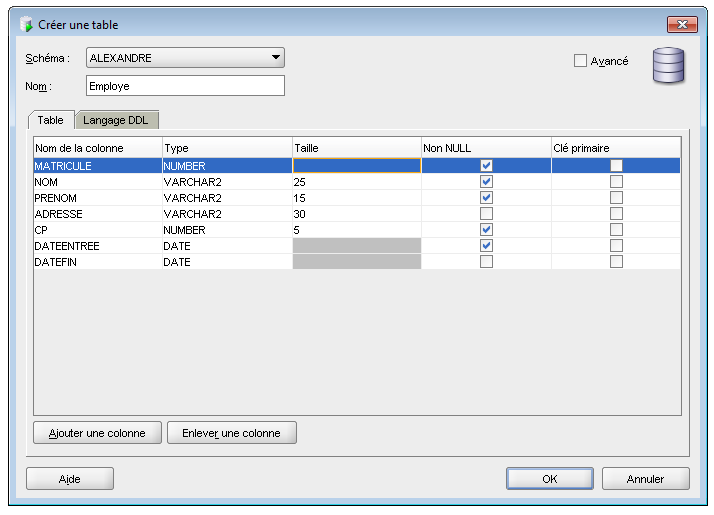Switch to the Langage DDL tab
The image size is (714, 515).
pyautogui.click(x=117, y=120)
